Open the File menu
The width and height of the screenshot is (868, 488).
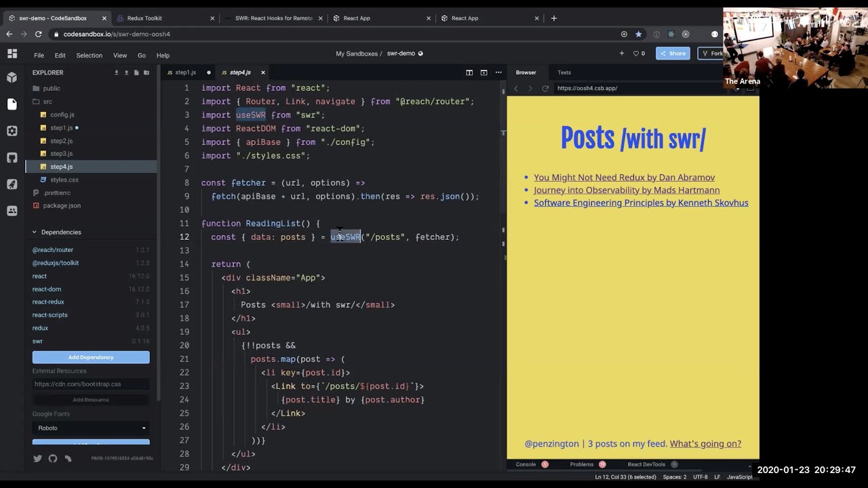[x=39, y=56]
